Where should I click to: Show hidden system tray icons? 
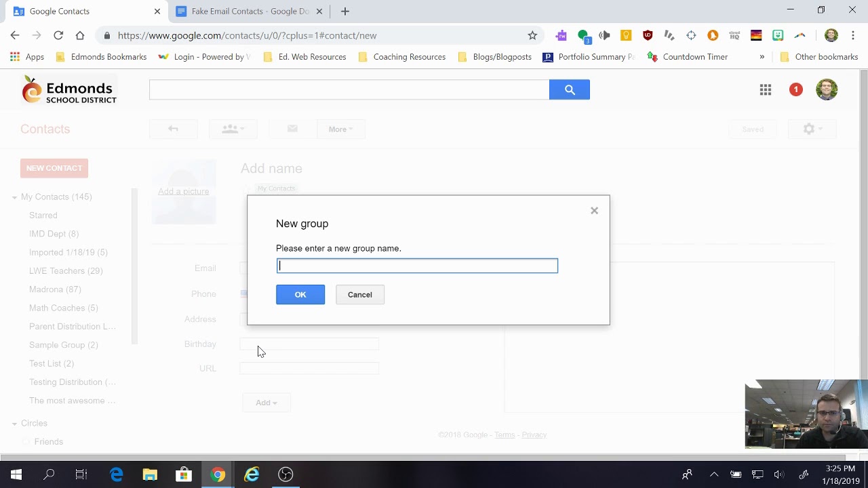(714, 474)
